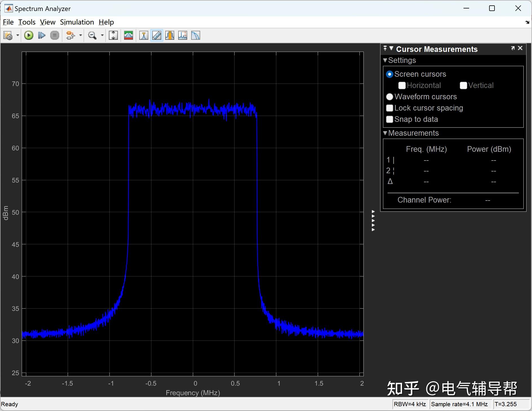Viewport: 532px width, 411px height.
Task: Toggle the Peak Finder measurement icon
Action: (x=144, y=36)
